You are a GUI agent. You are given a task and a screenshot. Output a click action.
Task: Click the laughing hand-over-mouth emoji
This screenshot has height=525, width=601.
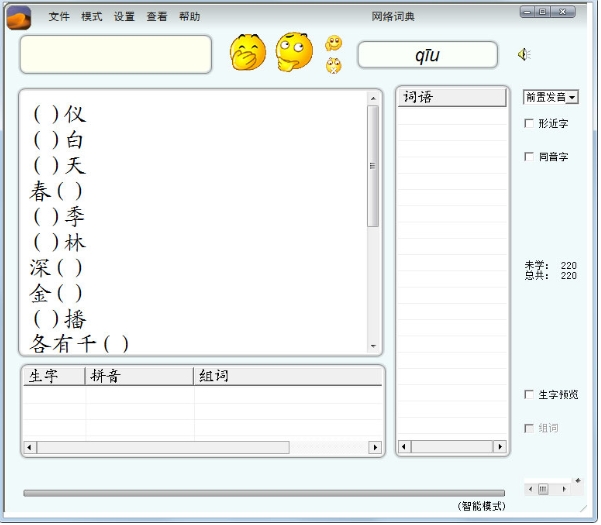[249, 52]
